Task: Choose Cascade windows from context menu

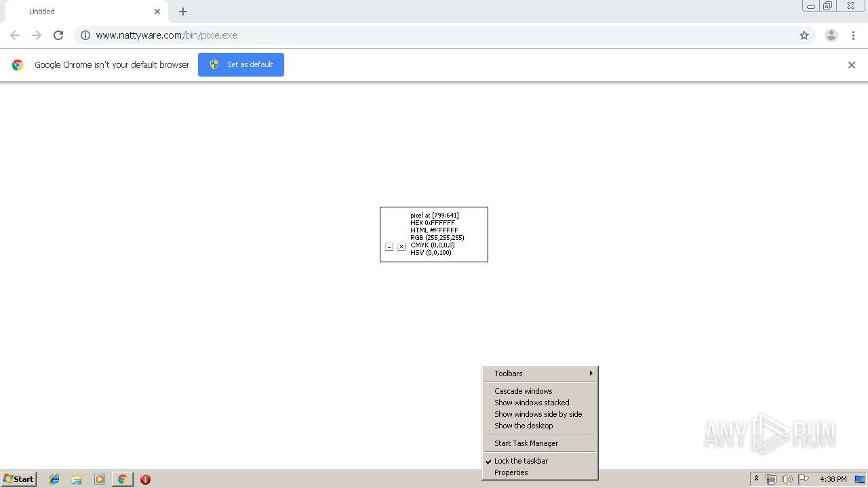Action: [x=540, y=391]
